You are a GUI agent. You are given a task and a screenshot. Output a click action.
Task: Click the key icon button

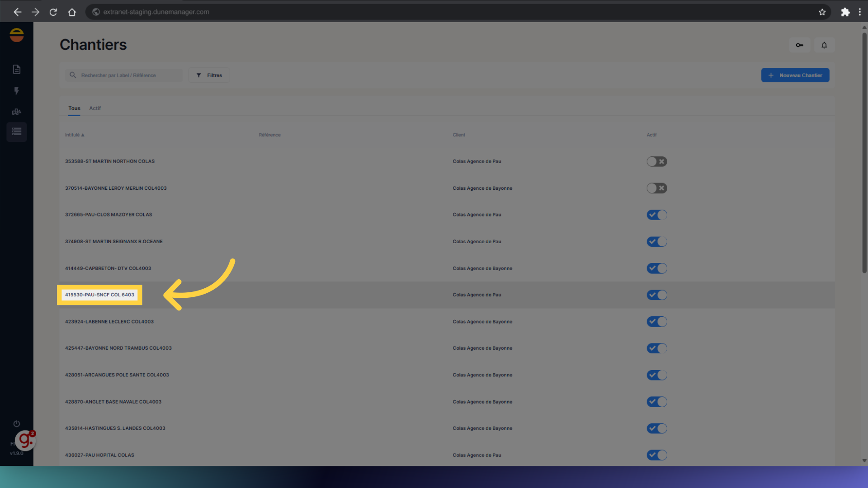pyautogui.click(x=799, y=45)
